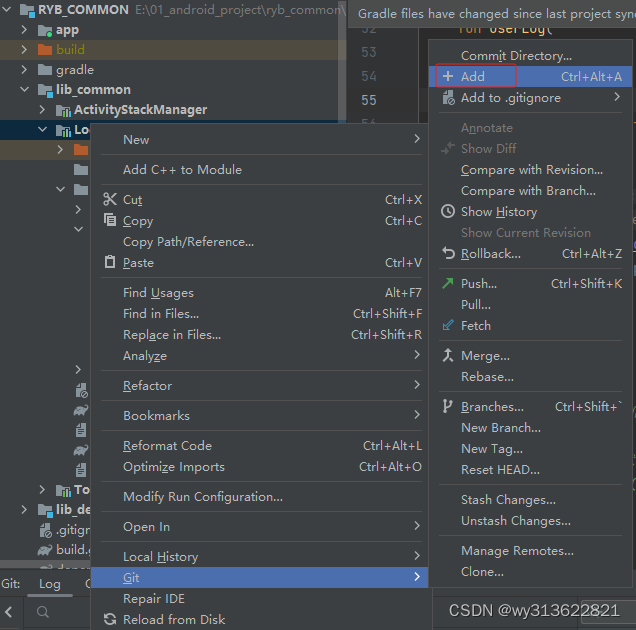Image resolution: width=636 pixels, height=630 pixels.
Task: Expand the build folder node
Action: click(24, 49)
